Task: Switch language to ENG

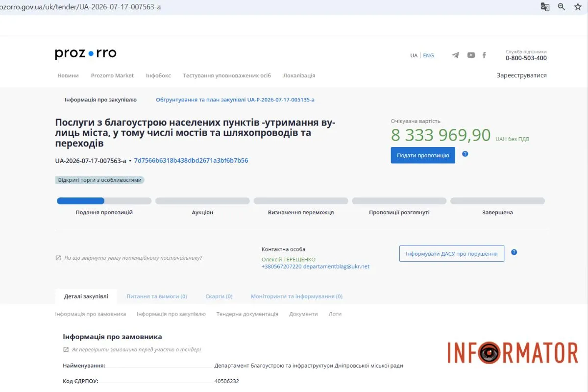Action: pos(428,55)
